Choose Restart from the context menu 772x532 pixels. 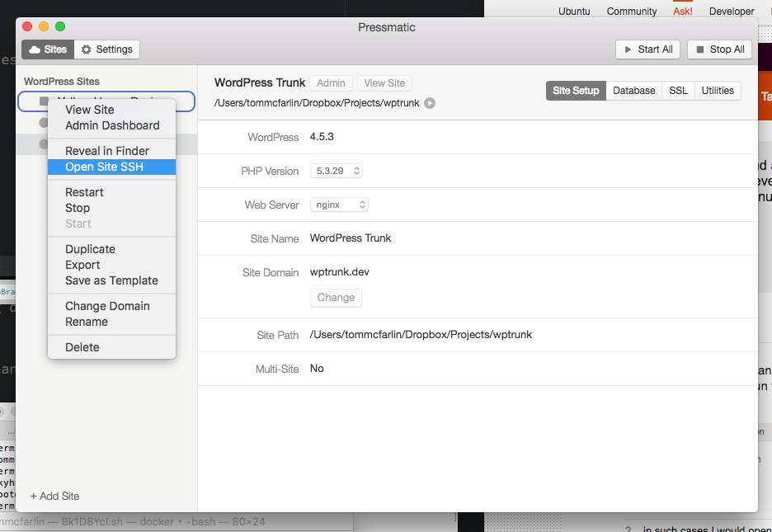coord(112,192)
